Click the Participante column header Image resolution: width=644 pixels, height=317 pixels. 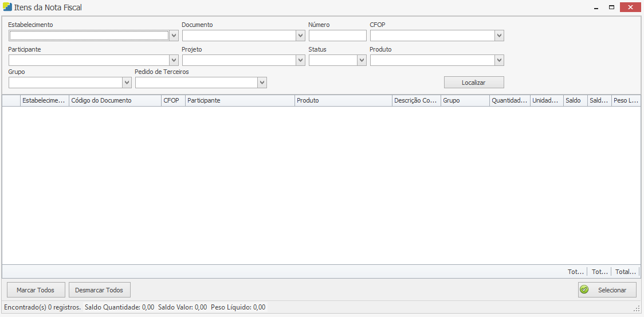[239, 100]
